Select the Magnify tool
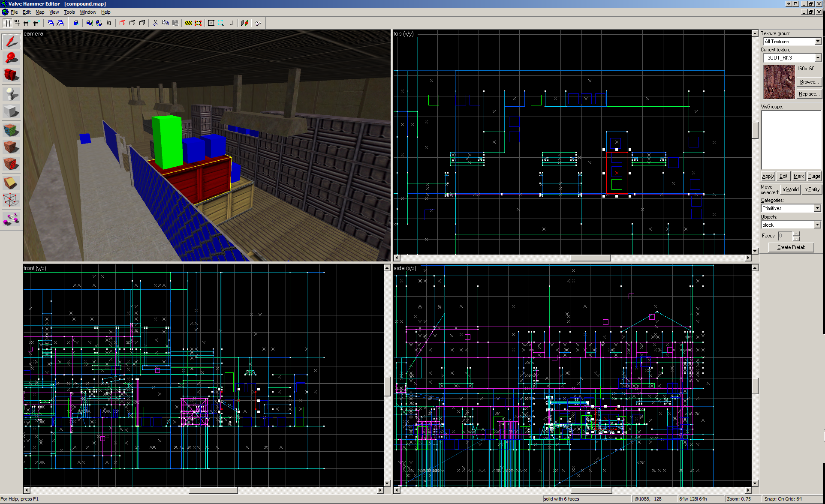Image resolution: width=825 pixels, height=504 pixels. click(x=11, y=58)
